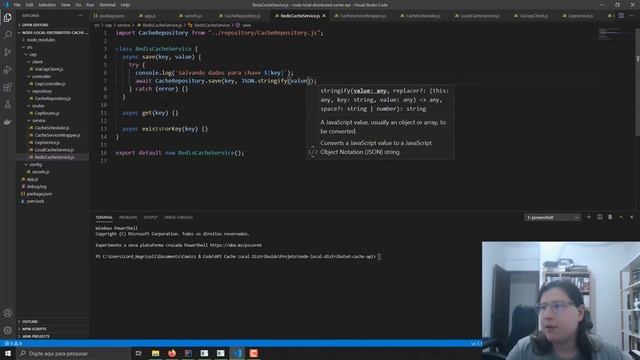The height and width of the screenshot is (360, 640).
Task: Open Task View on the taskbar
Action: (139, 353)
